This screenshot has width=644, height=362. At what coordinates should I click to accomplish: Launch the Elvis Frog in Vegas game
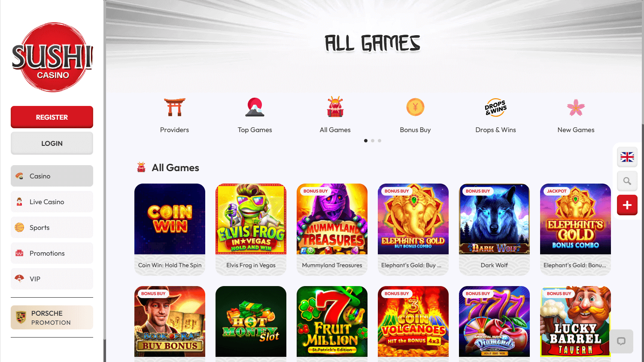[x=251, y=219]
